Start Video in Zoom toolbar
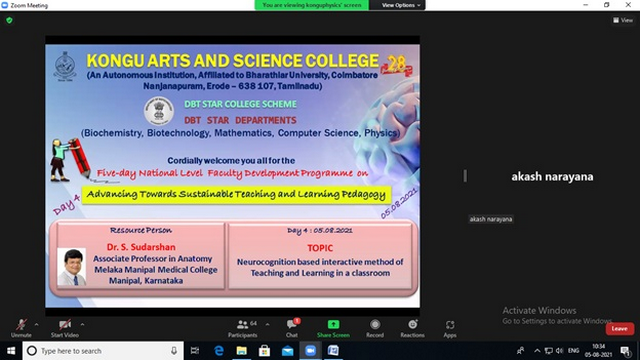Screen dimensions: 640x360 pyautogui.click(x=64, y=328)
